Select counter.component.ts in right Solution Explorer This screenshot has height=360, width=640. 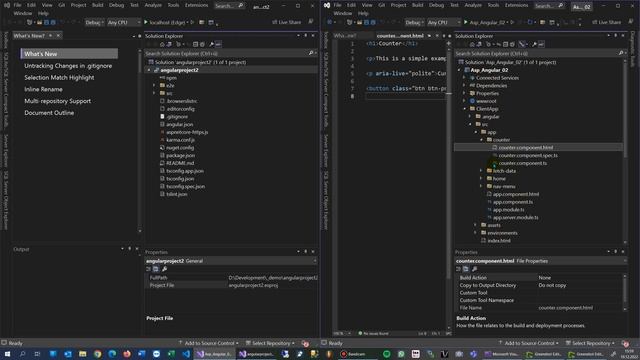523,163
